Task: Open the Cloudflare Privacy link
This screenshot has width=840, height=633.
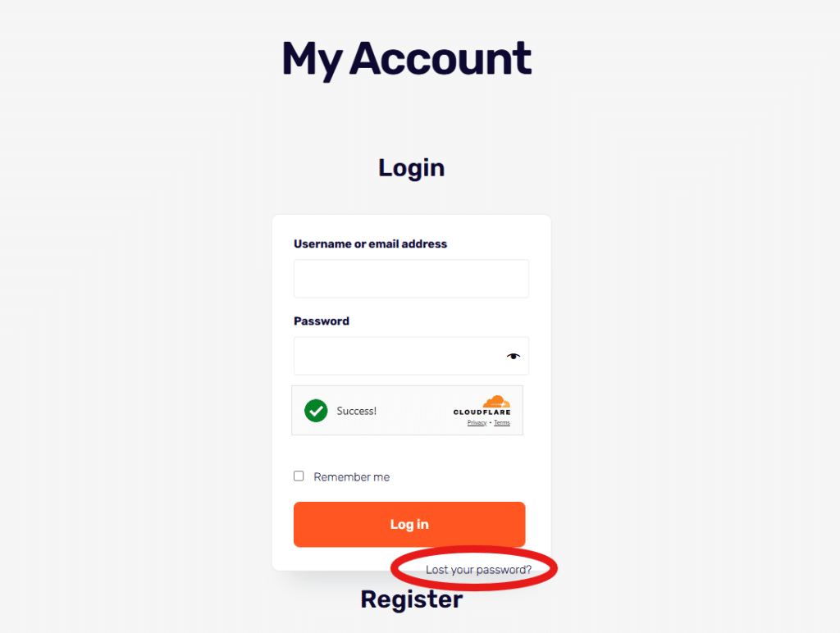Action: (477, 423)
